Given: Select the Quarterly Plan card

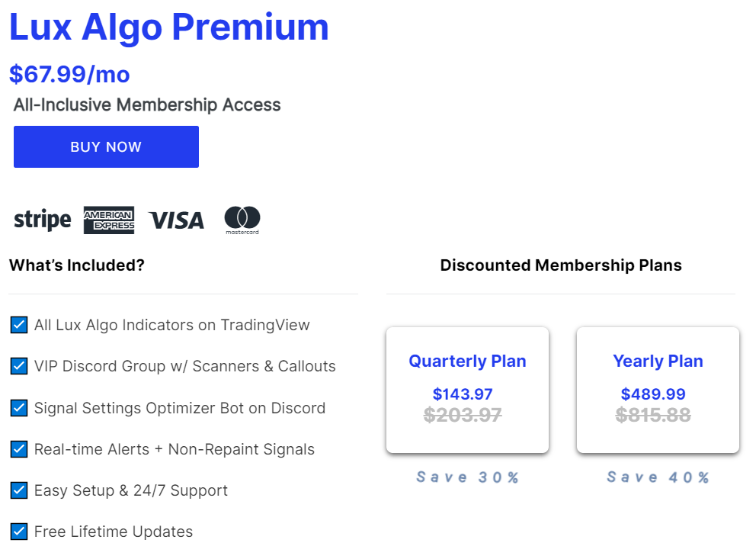Looking at the screenshot, I should [x=467, y=390].
